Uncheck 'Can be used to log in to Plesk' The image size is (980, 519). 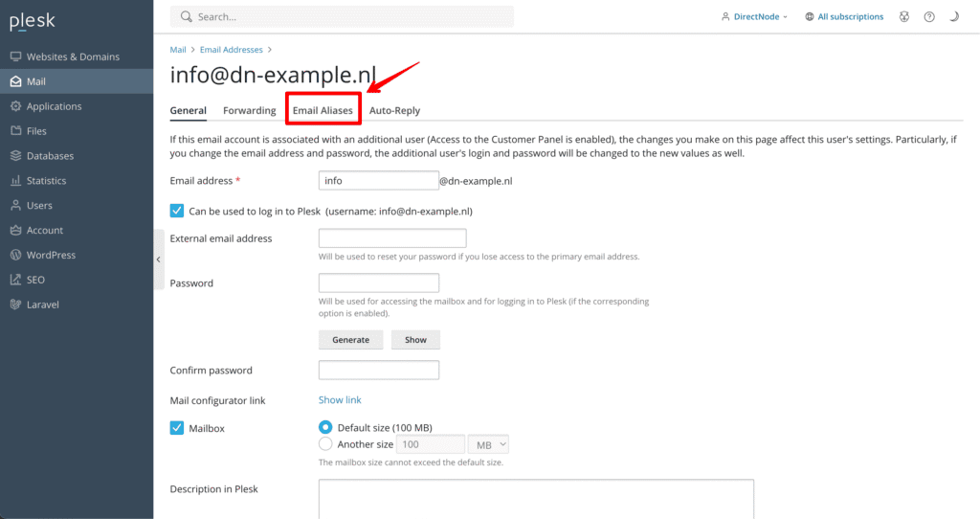click(177, 211)
